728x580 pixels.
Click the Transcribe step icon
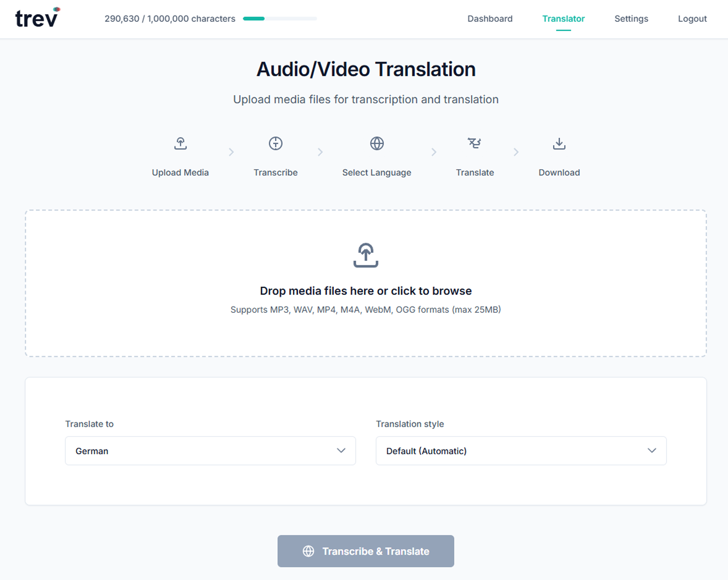(x=276, y=144)
